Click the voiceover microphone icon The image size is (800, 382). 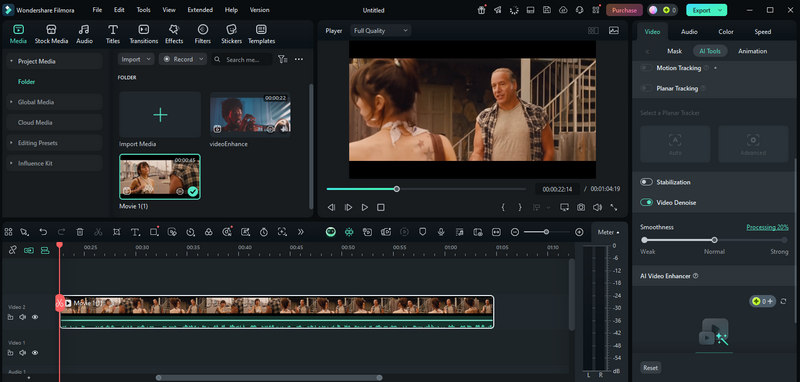[441, 232]
